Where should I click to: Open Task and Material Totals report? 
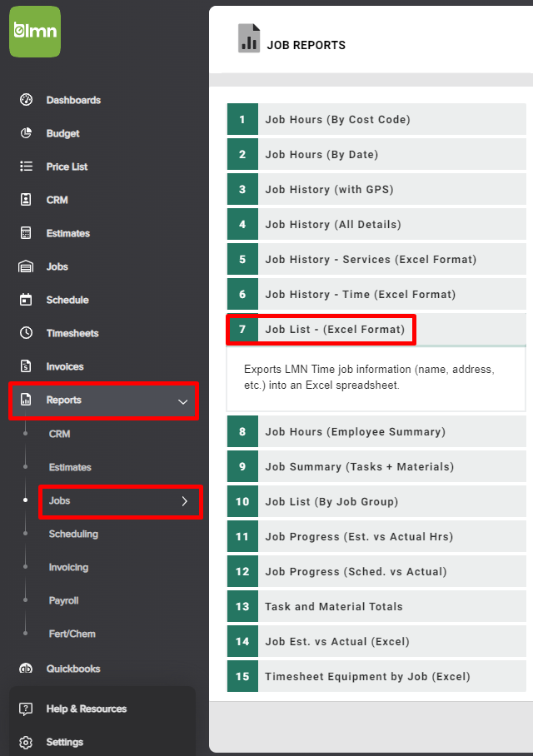pyautogui.click(x=376, y=606)
